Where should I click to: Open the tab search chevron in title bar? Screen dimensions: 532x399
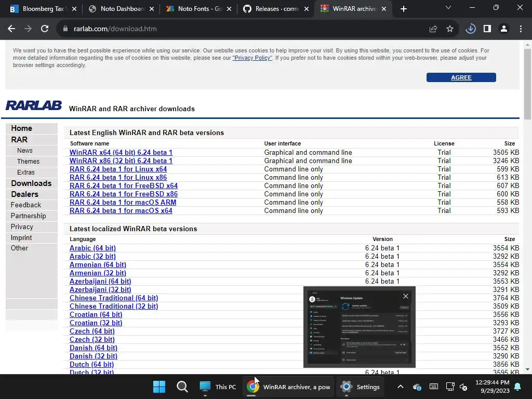(448, 7)
